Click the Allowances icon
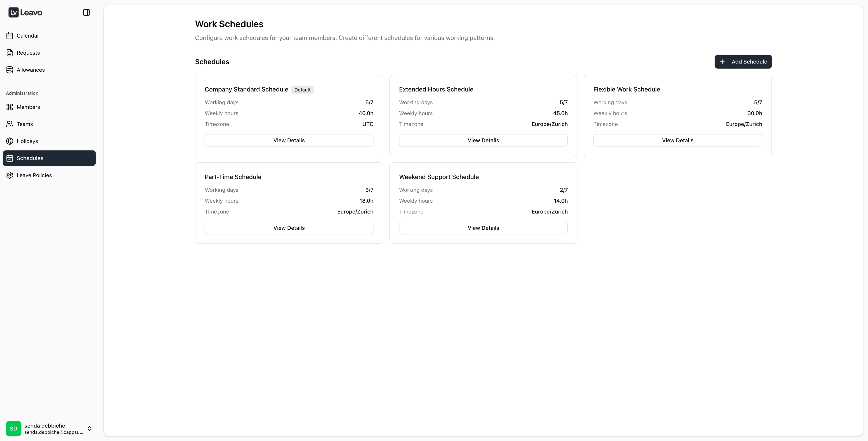 (x=10, y=70)
